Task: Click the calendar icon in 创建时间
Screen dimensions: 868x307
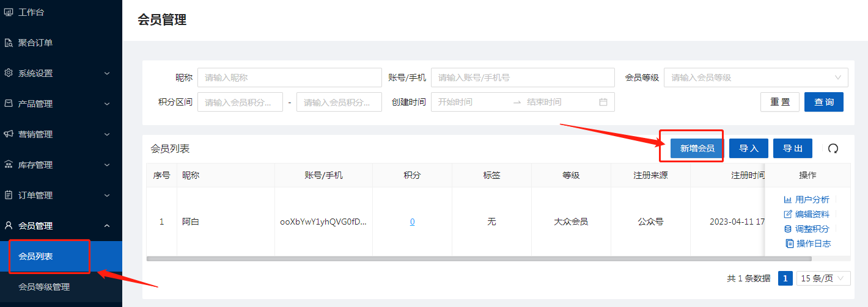Action: 603,102
